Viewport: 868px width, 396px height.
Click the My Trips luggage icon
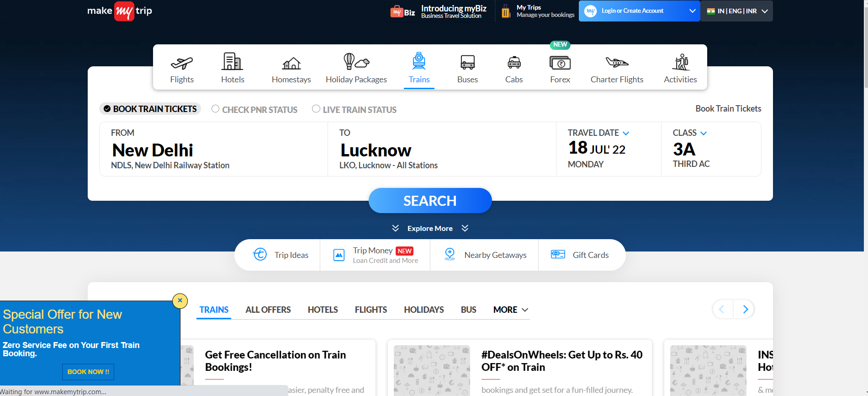pos(506,11)
